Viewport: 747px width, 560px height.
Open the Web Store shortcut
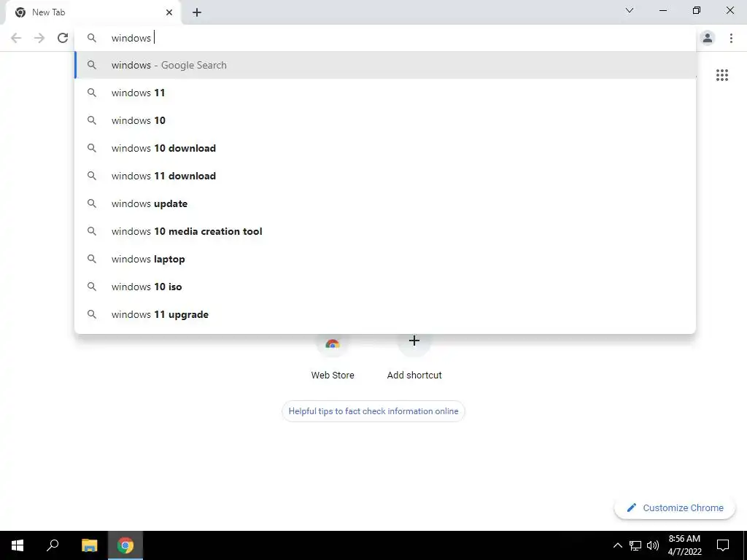coord(333,357)
